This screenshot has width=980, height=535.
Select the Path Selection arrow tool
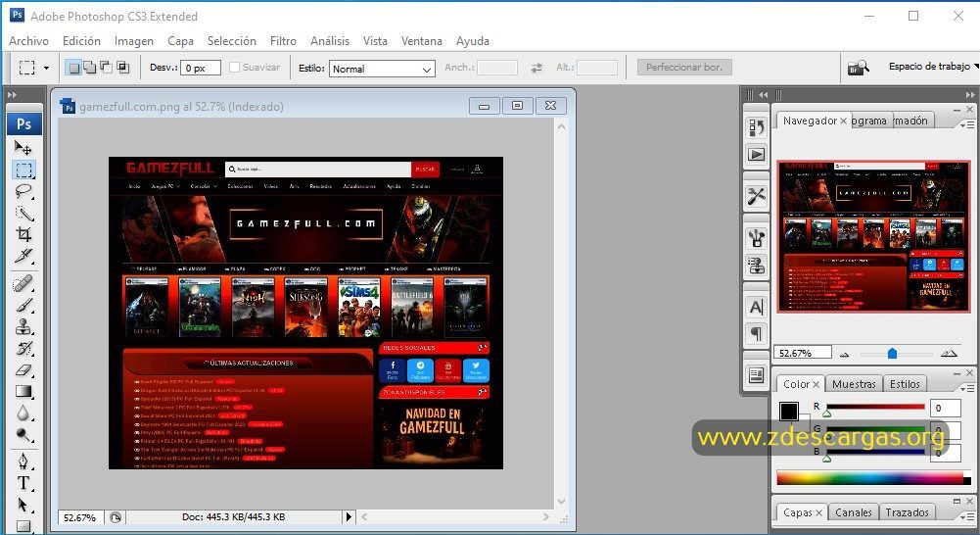point(23,505)
